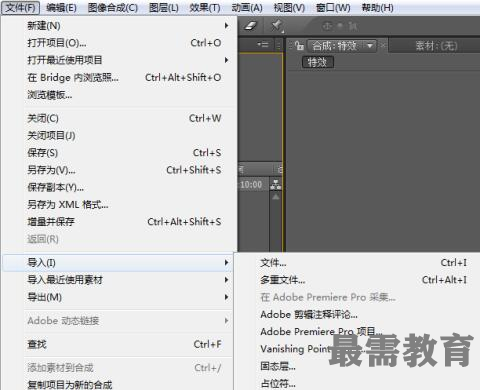Screen dimensions: 480x390
Task: Open the 动画(A) menu
Action: coord(247,7)
